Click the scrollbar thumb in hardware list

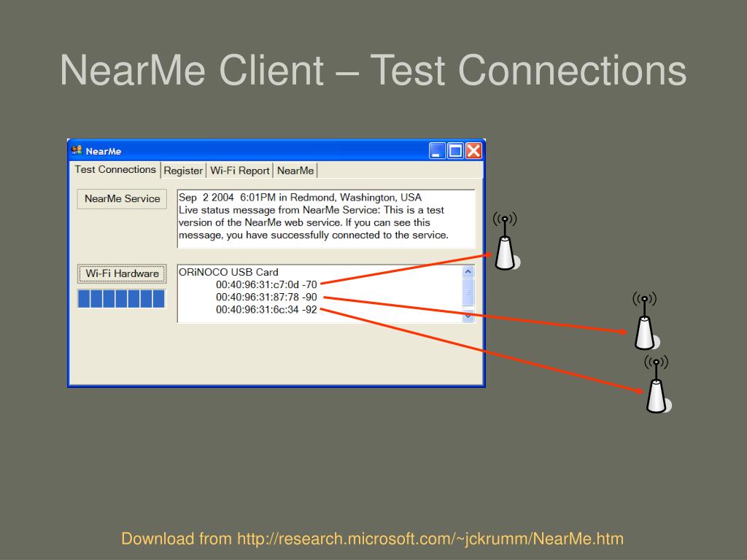[x=468, y=293]
